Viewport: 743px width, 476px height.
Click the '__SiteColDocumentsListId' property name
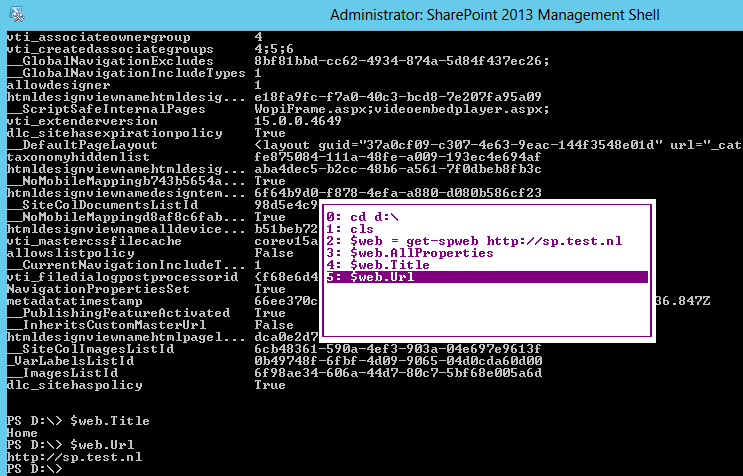pos(102,205)
